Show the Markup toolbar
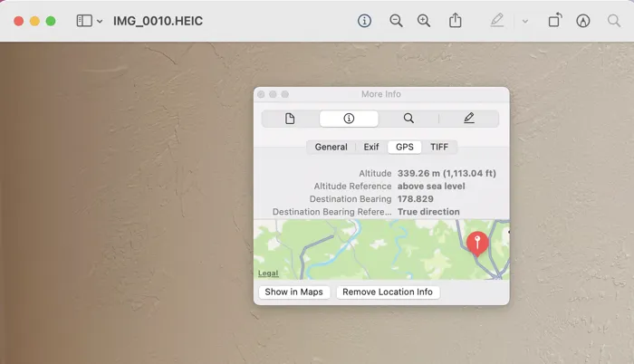Viewport: 634px width, 364px height. point(583,21)
